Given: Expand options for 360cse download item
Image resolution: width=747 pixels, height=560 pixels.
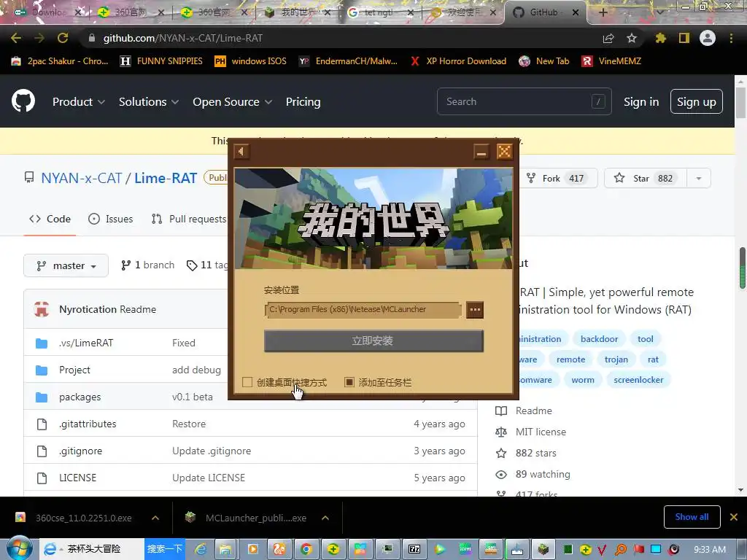Looking at the screenshot, I should (x=155, y=518).
